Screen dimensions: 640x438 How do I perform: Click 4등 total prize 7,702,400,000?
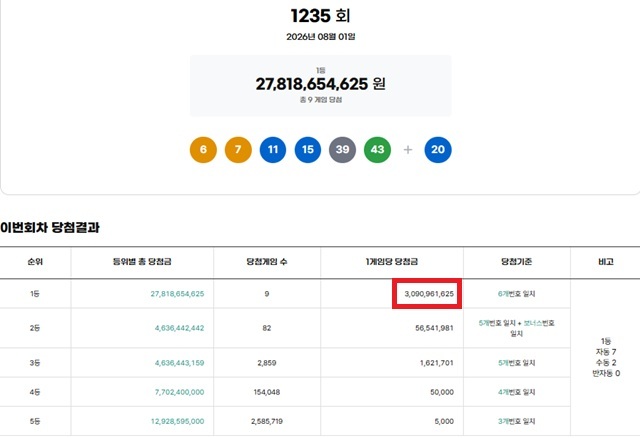[x=179, y=392]
